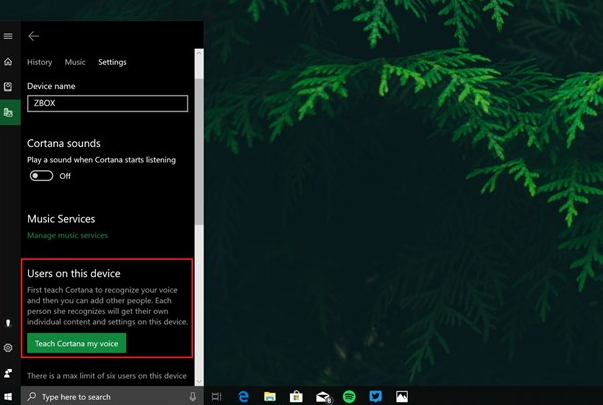Go to Cortana Home in sidebar

[8, 62]
